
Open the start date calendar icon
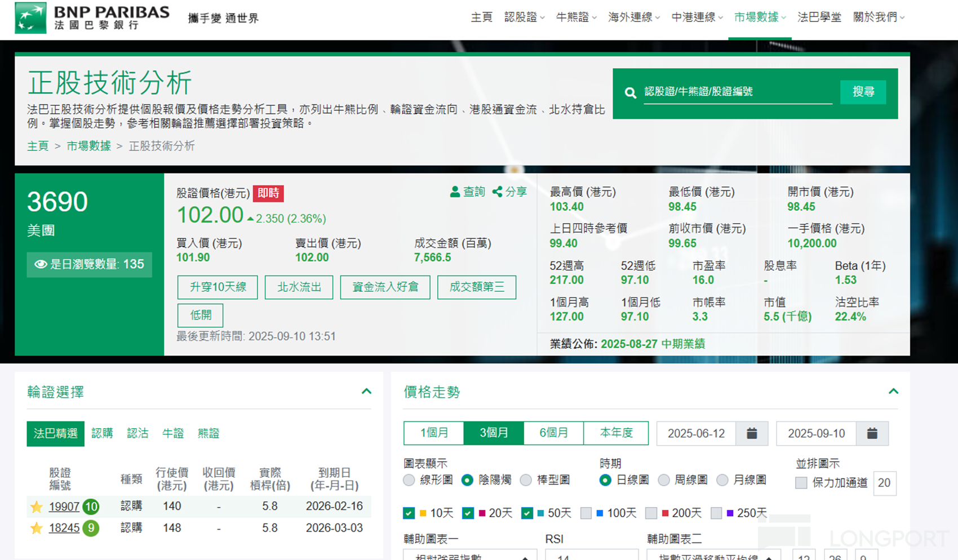752,433
